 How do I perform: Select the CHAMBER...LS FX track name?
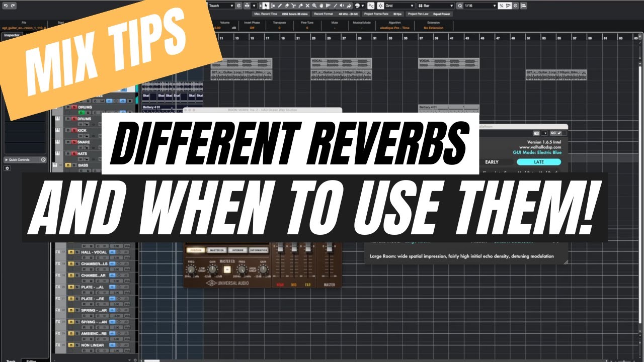click(94, 263)
